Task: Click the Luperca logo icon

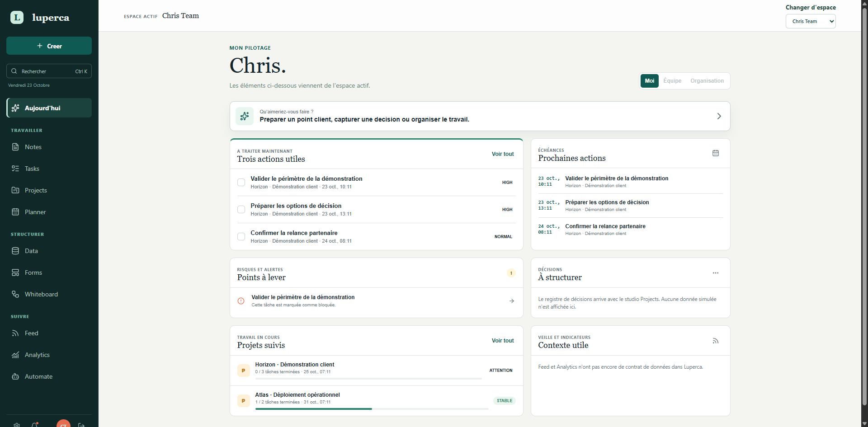Action: [x=17, y=18]
